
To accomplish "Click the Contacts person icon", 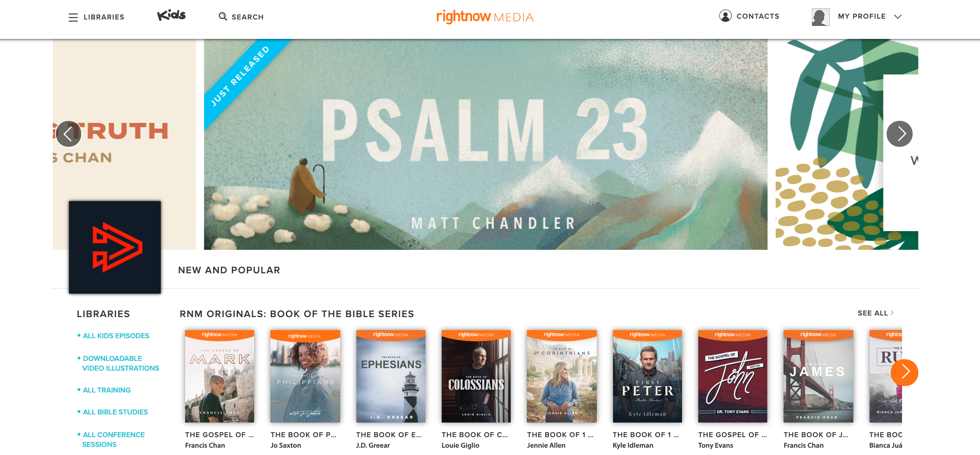I will coord(725,16).
